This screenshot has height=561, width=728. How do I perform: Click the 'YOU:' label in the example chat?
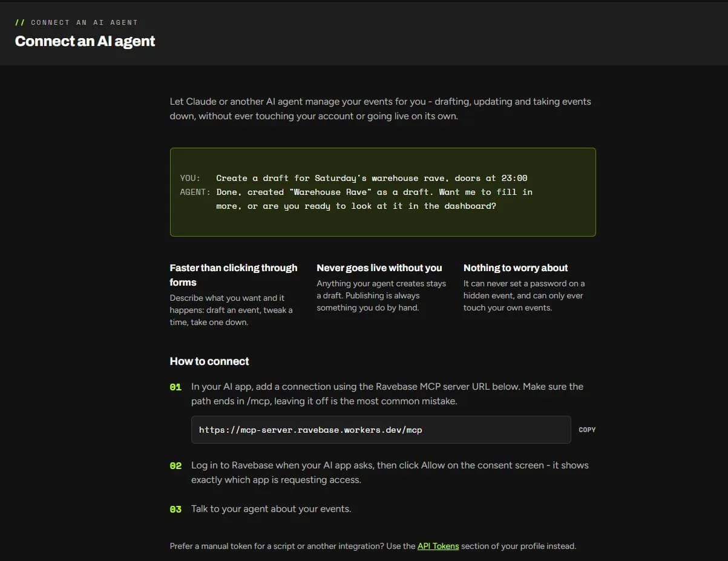point(190,178)
